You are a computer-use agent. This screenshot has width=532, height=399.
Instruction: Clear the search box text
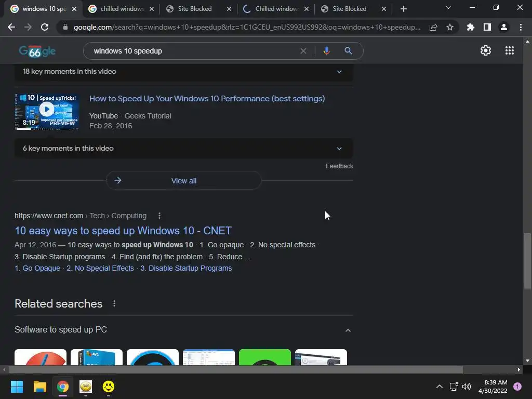coord(303,51)
